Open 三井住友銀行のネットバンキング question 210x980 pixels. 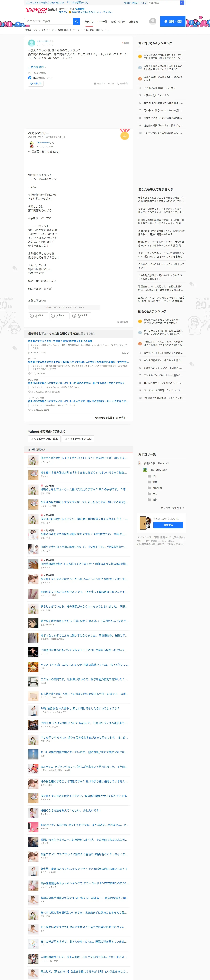coord(84,883)
